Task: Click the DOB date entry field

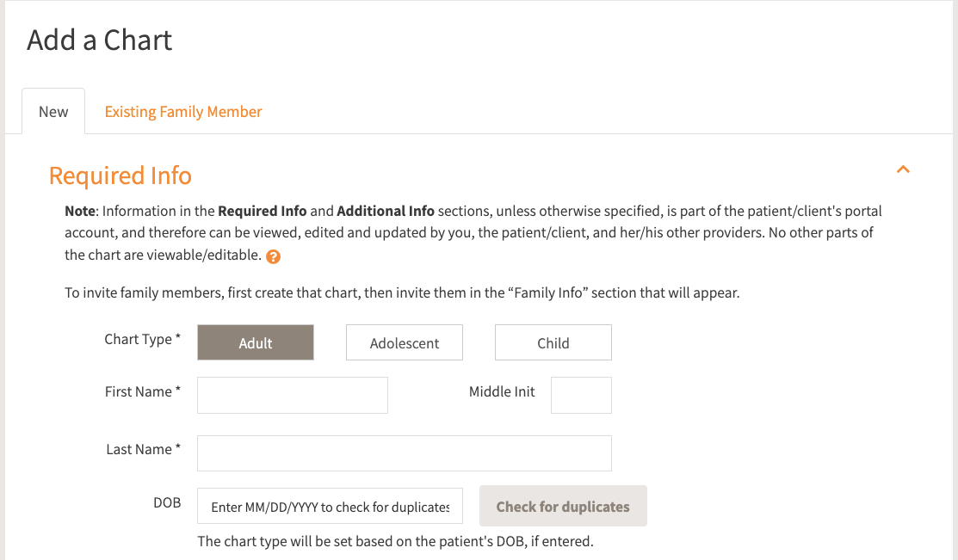Action: pos(330,507)
